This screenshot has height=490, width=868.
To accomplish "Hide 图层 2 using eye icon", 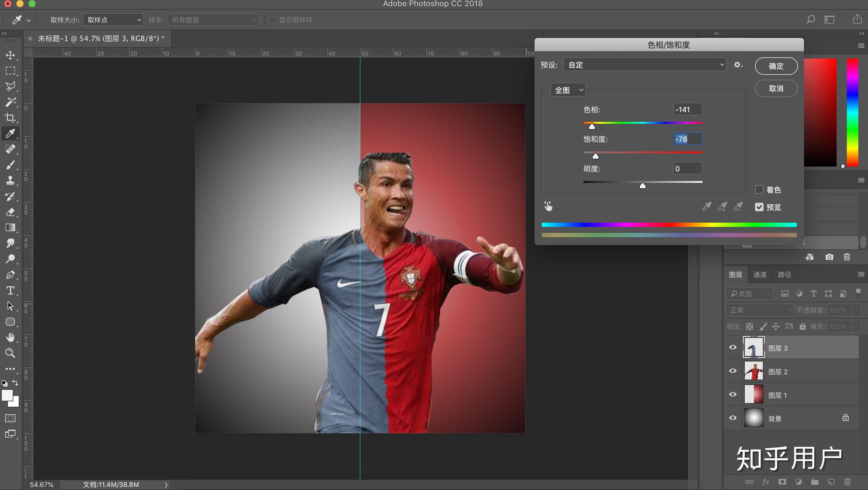I will [733, 371].
